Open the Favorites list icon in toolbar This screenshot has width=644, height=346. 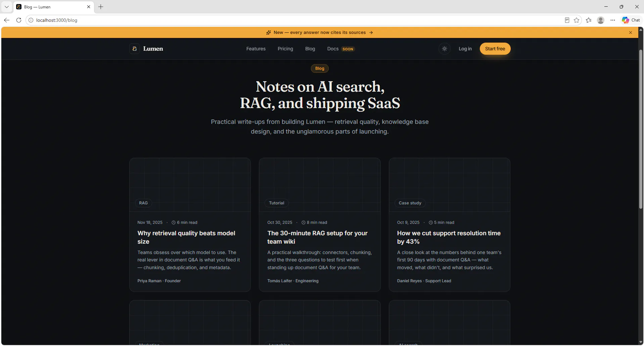pyautogui.click(x=589, y=20)
